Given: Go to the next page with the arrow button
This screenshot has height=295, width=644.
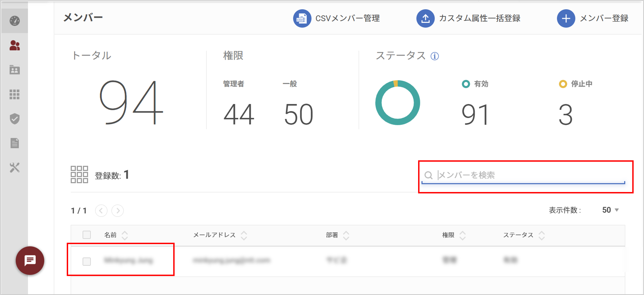Looking at the screenshot, I should pyautogui.click(x=117, y=210).
